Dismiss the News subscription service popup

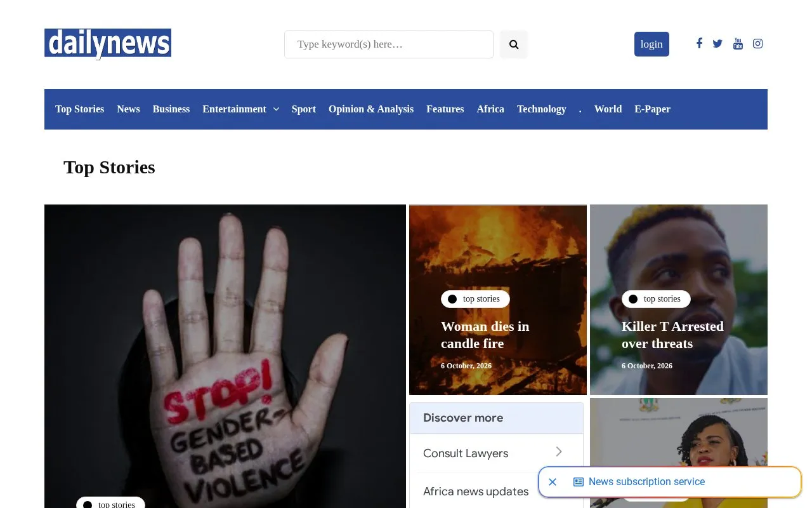pyautogui.click(x=553, y=482)
